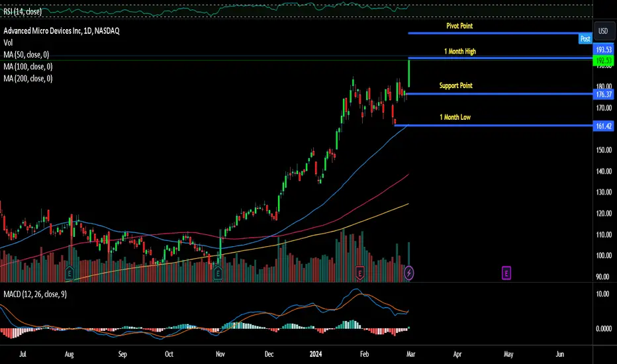The height and width of the screenshot is (364, 617).
Task: Open the USD currency selector
Action: click(603, 30)
